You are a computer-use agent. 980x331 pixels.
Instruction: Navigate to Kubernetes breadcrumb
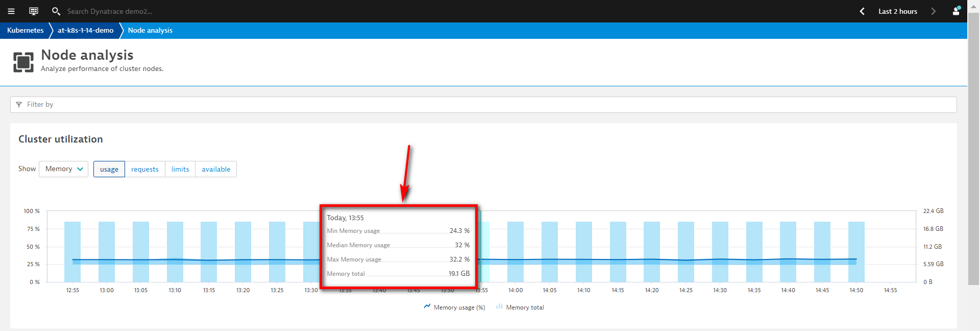click(x=26, y=31)
